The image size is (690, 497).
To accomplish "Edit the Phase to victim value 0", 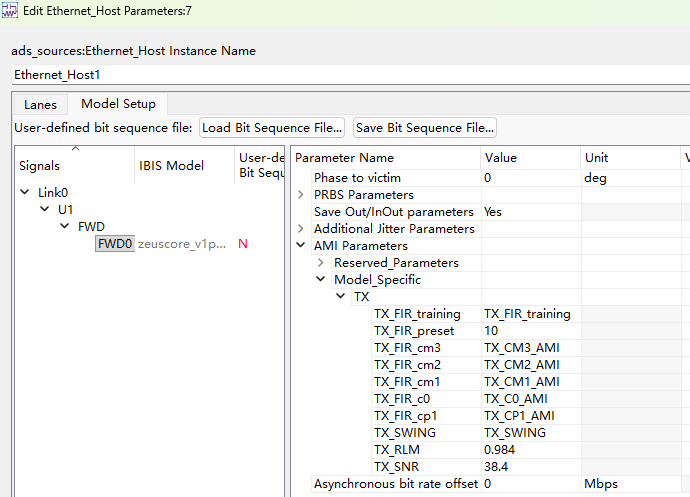I will tap(531, 178).
